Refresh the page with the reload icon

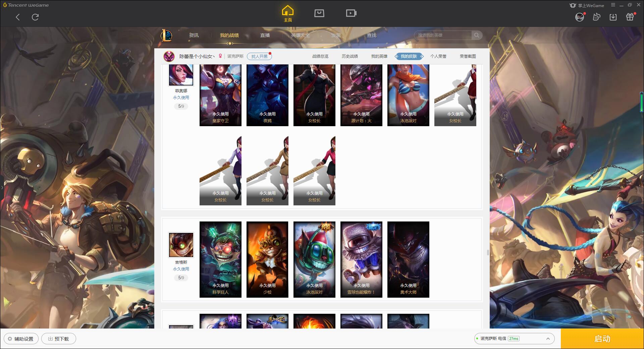pyautogui.click(x=35, y=17)
